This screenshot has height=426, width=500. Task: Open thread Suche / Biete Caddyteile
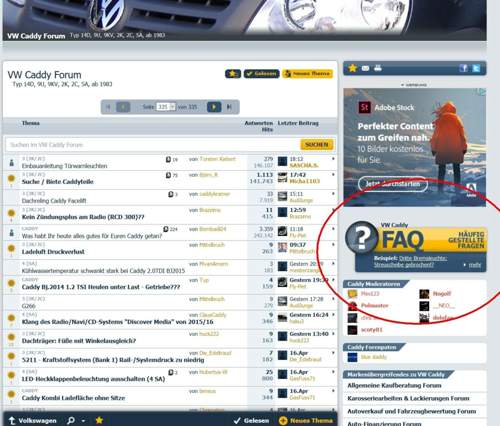(57, 182)
